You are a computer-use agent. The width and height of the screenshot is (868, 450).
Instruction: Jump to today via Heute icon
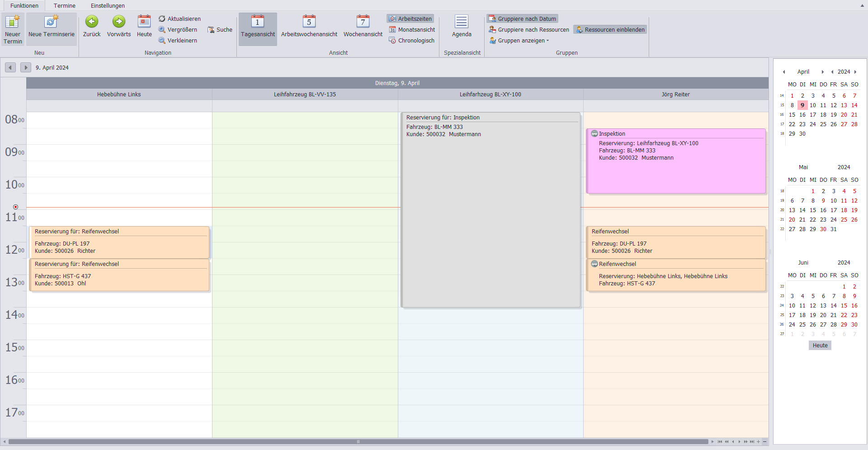pos(144,22)
